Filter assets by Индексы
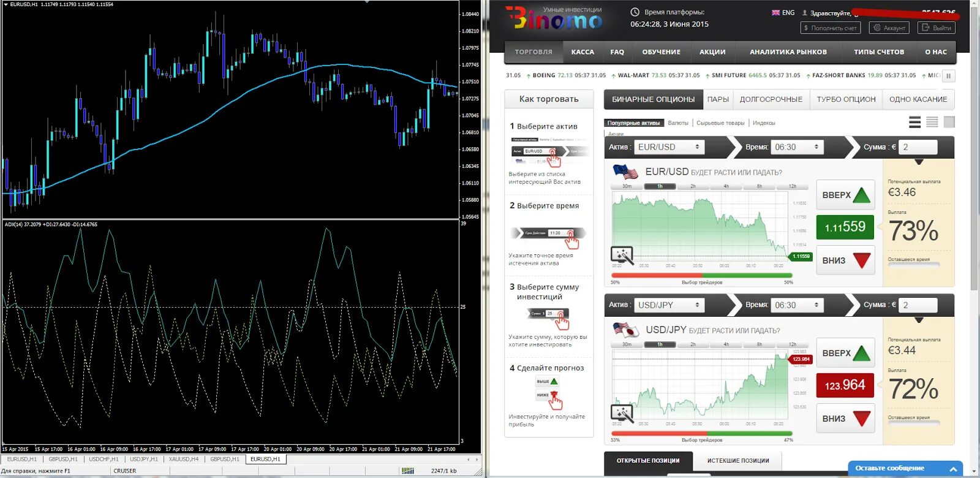The image size is (980, 478). (764, 123)
